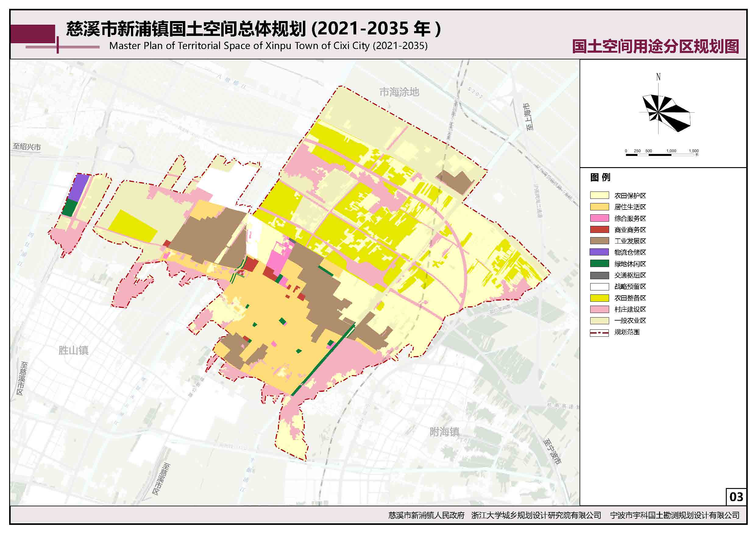Screen dimensions: 756x534
Task: Click the 图例 legend heading
Action: pos(600,178)
